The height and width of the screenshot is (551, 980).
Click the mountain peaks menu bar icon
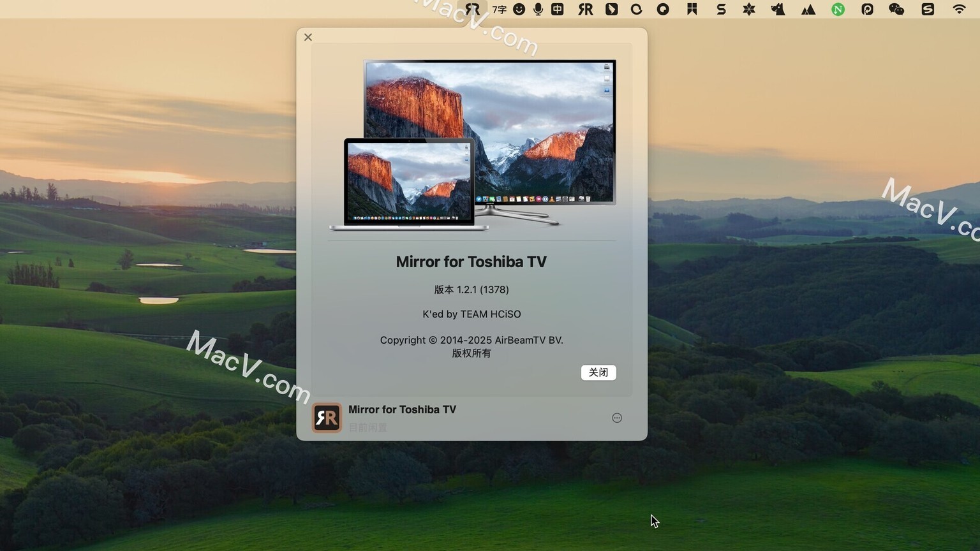point(808,9)
